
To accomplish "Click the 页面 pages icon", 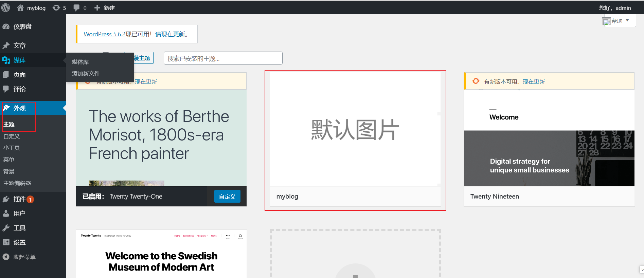I will pyautogui.click(x=6, y=75).
